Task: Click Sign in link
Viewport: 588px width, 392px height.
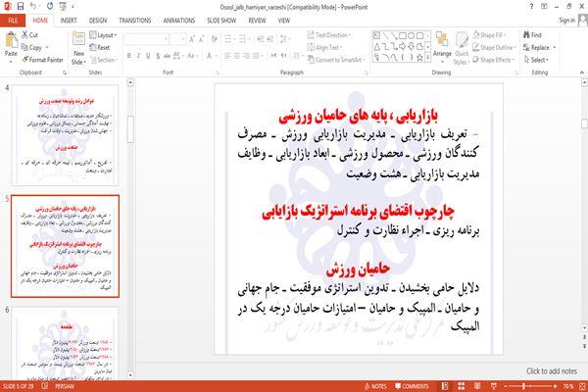Action: [566, 21]
